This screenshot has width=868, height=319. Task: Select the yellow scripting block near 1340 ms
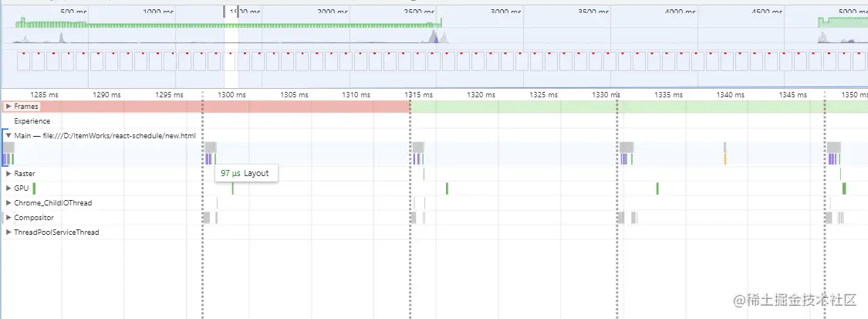tap(724, 159)
